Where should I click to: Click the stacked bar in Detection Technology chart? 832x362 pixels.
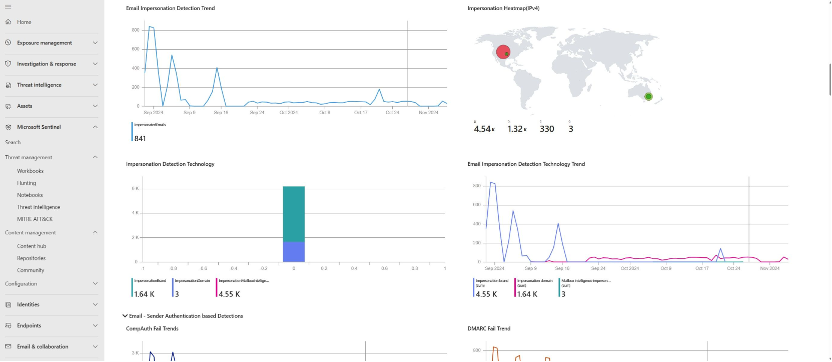pyautogui.click(x=293, y=224)
